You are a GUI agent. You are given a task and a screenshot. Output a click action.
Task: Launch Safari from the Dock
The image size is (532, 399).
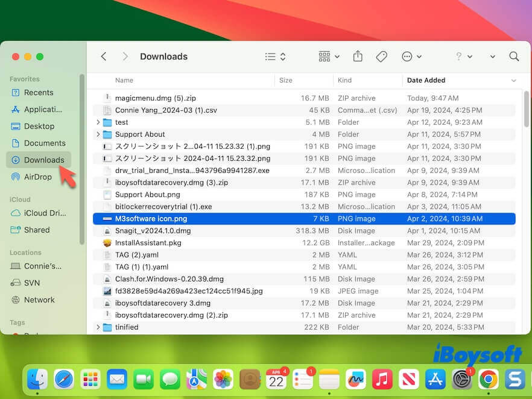(65, 380)
